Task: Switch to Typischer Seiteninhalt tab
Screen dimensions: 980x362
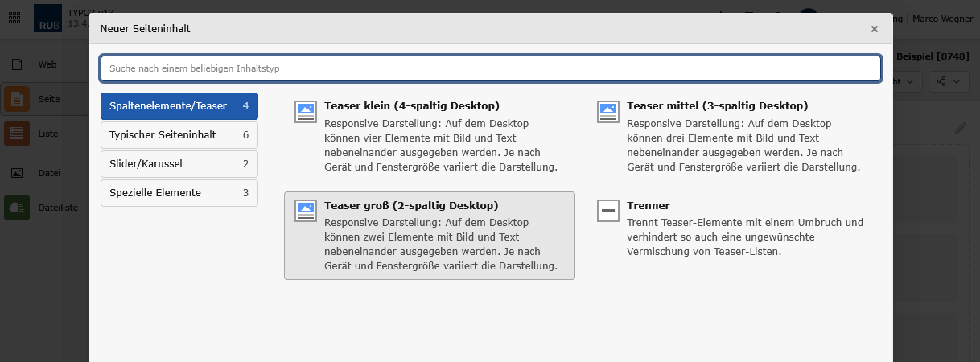Action: click(x=179, y=135)
